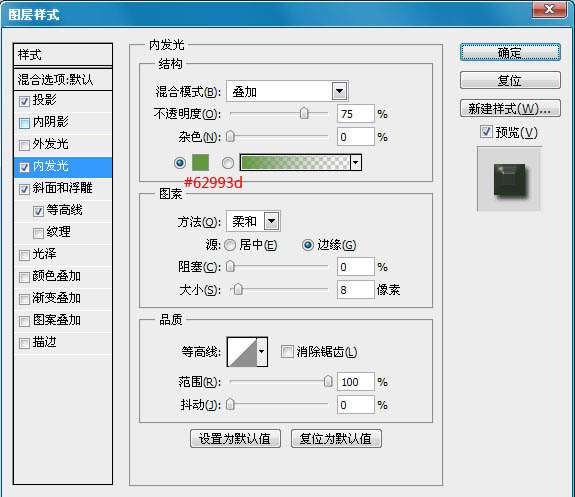Check the 渐变叠加 gradient overlay checkbox
This screenshot has height=497, width=575.
click(x=24, y=299)
